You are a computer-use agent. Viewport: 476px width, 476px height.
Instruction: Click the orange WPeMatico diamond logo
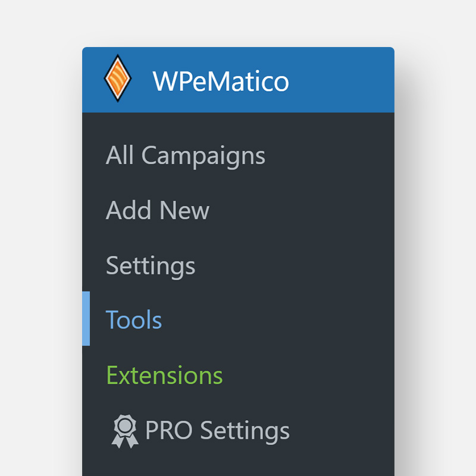pyautogui.click(x=117, y=79)
